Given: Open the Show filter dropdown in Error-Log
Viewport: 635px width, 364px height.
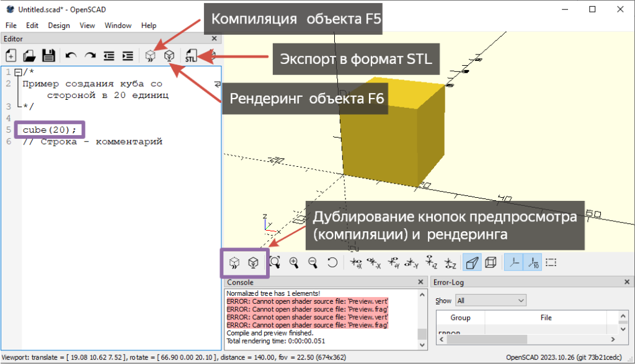Looking at the screenshot, I should point(490,300).
